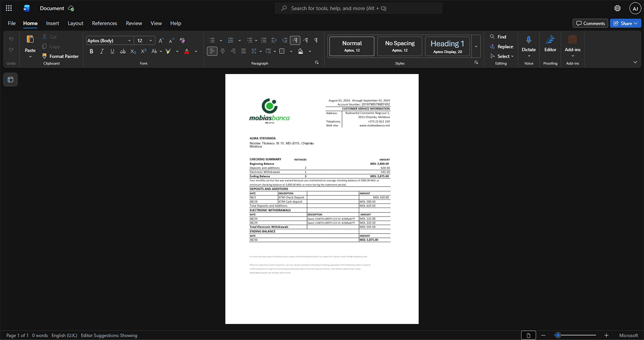Click the shading paint bucket color
This screenshot has width=644, height=340.
tap(301, 51)
